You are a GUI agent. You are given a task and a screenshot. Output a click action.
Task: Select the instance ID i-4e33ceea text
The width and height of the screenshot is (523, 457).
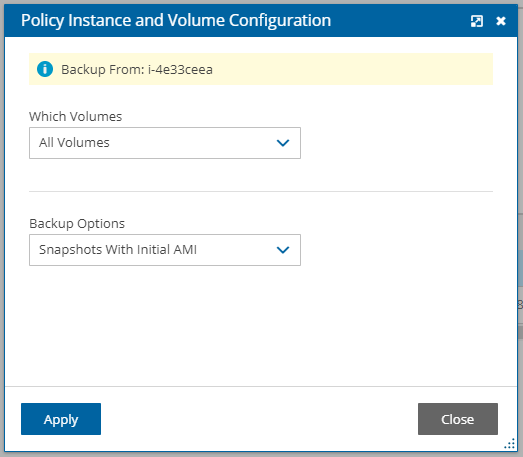(x=180, y=70)
